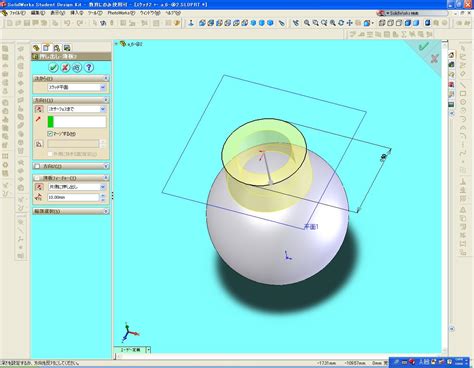474x368 pixels.
Task: Open the File menu
Action: pos(17,13)
